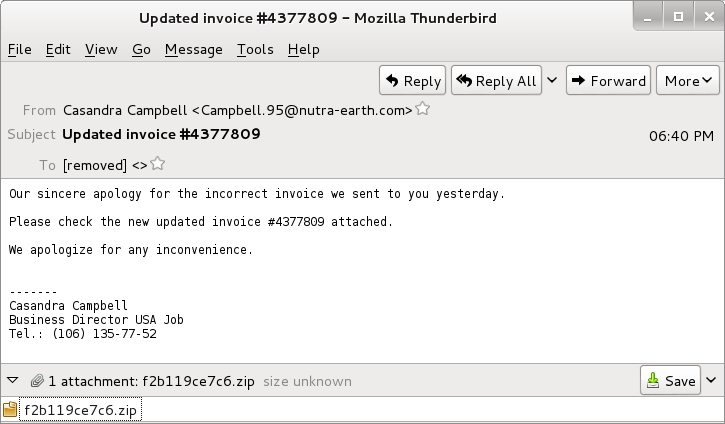Open the Save attachment dropdown arrow
The image size is (725, 424).
pos(711,381)
